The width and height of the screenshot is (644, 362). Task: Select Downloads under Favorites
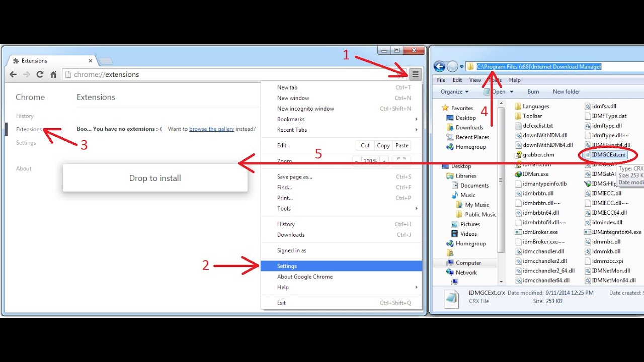(x=465, y=127)
